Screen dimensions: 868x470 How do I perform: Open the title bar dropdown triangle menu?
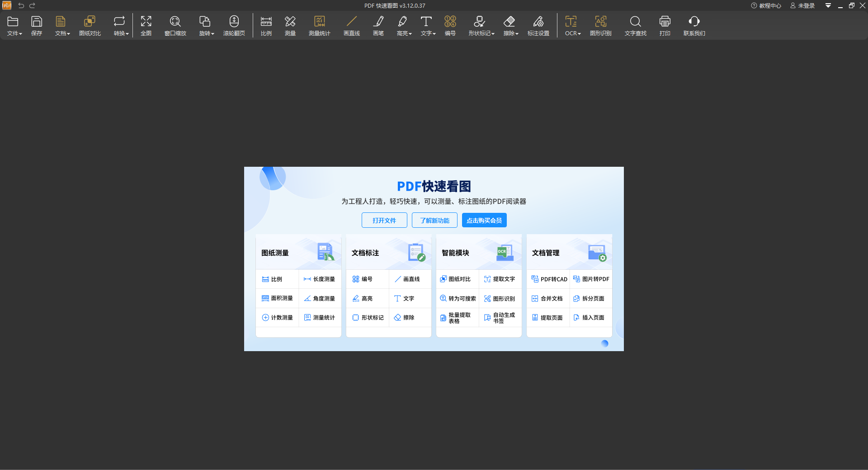tap(828, 5)
